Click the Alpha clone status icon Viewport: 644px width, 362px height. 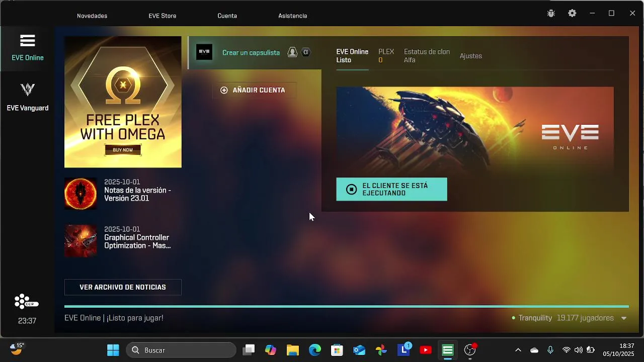tap(305, 52)
